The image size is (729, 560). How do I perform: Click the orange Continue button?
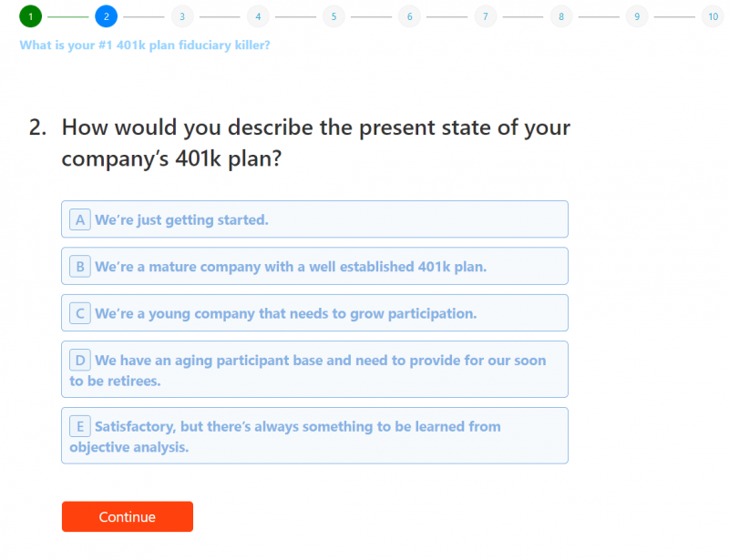coord(128,516)
